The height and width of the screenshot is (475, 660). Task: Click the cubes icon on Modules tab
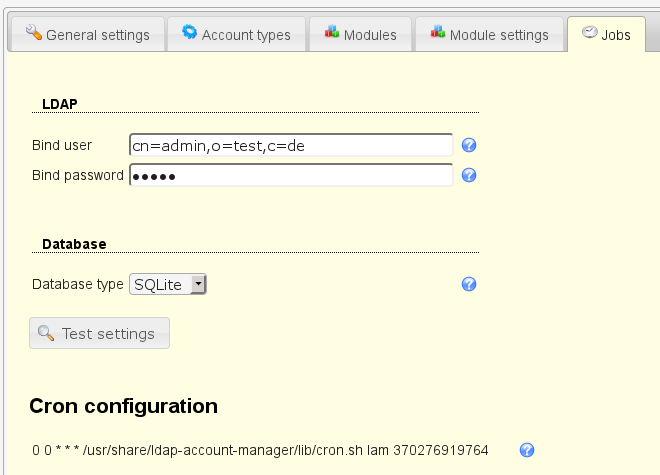(331, 33)
